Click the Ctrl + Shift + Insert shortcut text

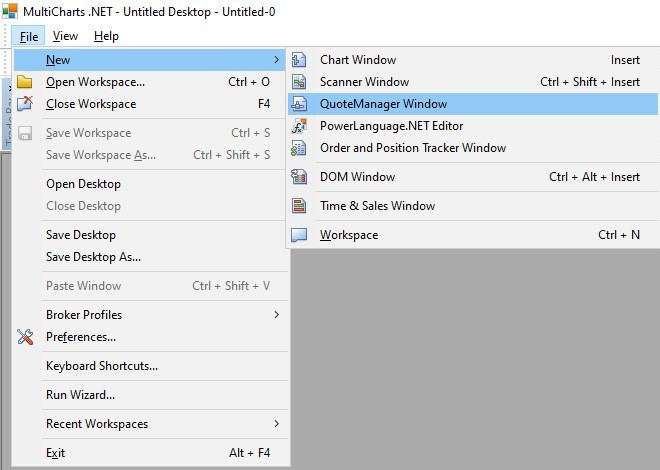tap(590, 82)
